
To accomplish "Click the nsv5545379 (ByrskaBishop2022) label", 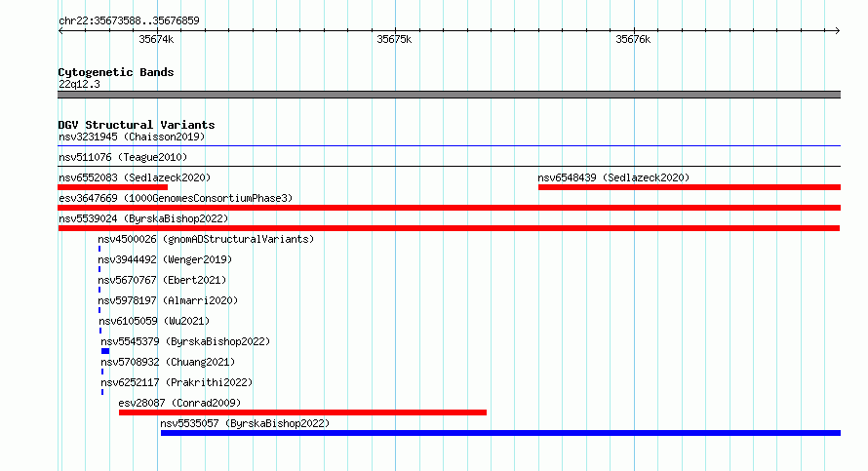I will (185, 341).
